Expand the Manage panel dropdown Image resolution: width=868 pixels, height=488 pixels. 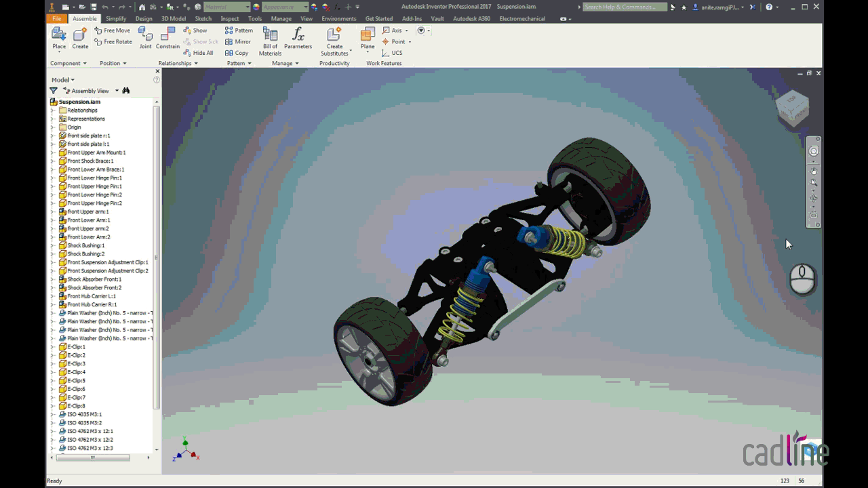(285, 63)
